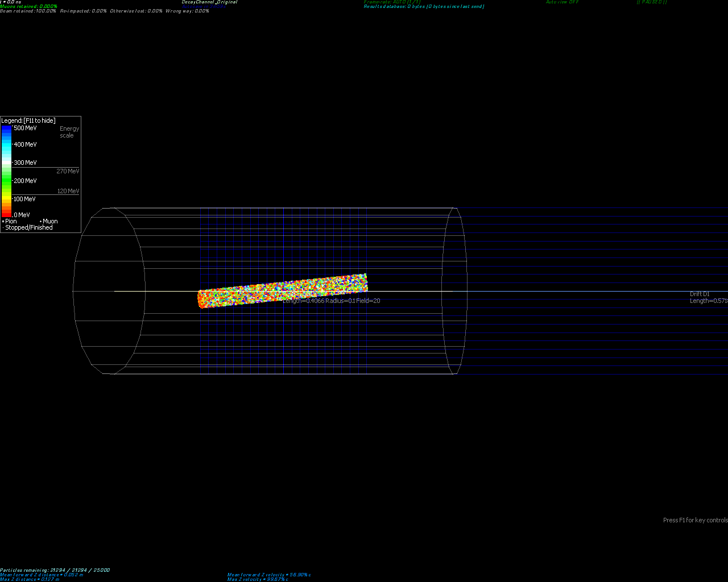Click the left circular end cap of cylinder
Screen dimensions: 728x582
[x=109, y=291]
